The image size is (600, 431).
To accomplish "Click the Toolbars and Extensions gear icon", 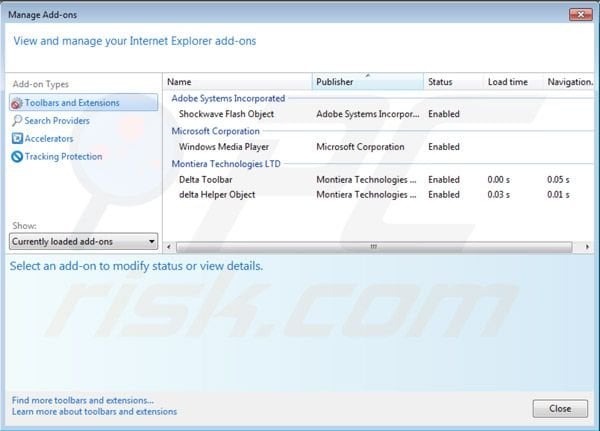I will pyautogui.click(x=17, y=103).
